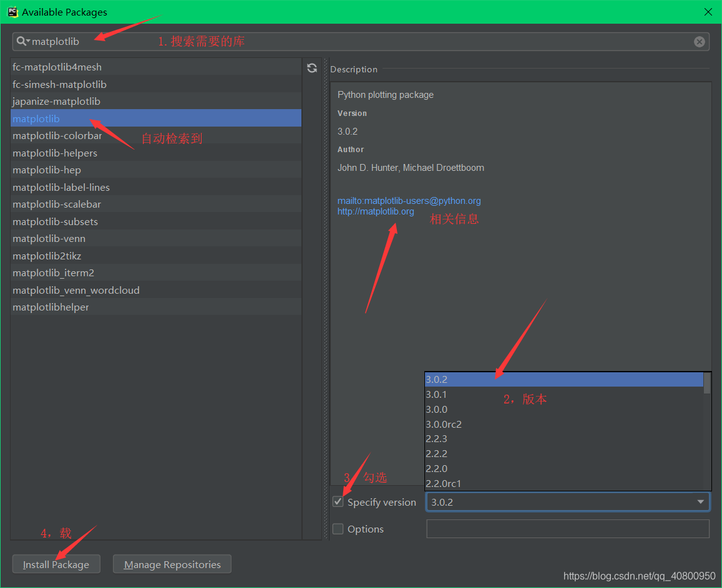Select fc-simesh-matplotlib package
The width and height of the screenshot is (722, 588).
point(156,84)
